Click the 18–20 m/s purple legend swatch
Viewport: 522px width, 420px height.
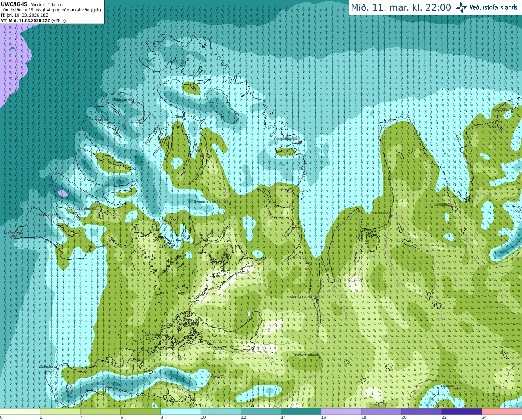tap(382, 411)
